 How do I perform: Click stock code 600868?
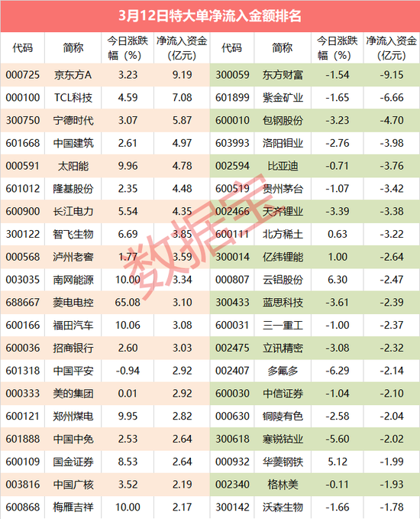pyautogui.click(x=22, y=507)
